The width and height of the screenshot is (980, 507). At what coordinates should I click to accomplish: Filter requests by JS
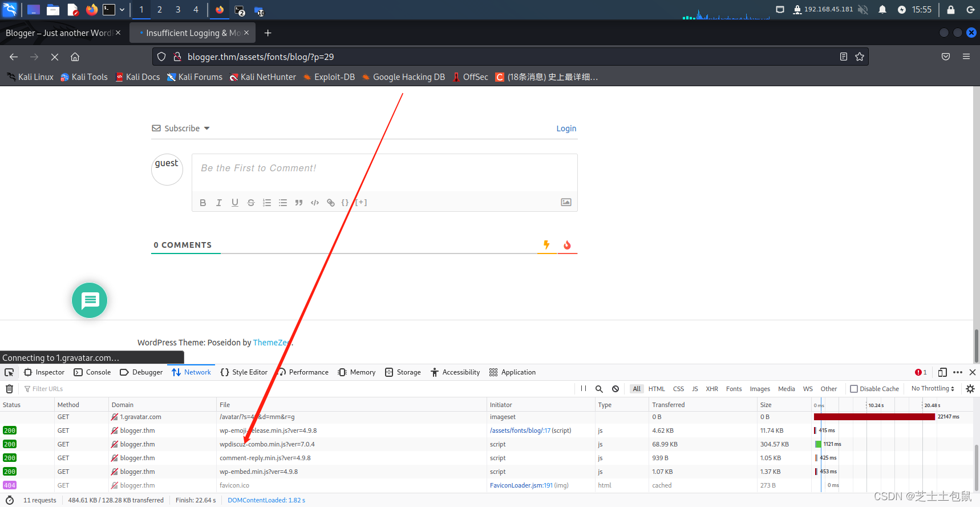click(695, 389)
